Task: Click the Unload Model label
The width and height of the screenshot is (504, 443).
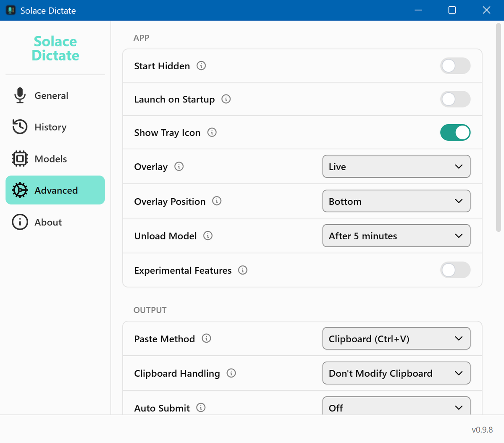Action: coord(165,236)
